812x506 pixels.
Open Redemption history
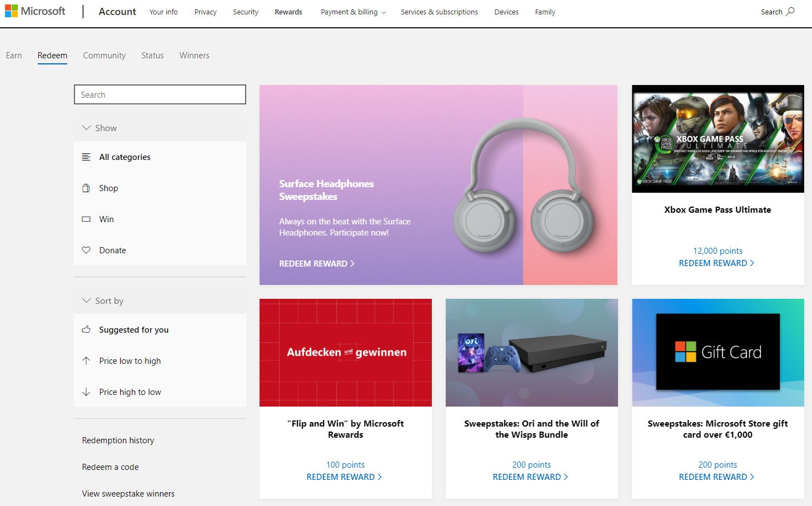[118, 440]
